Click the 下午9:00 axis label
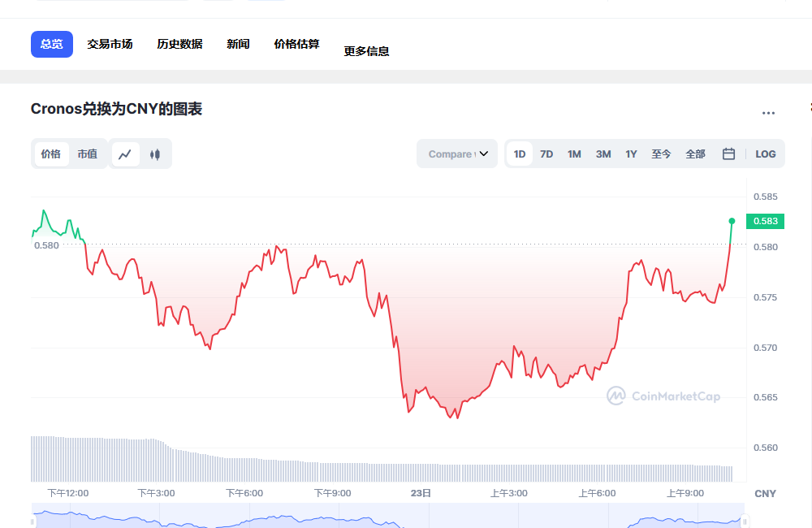Viewport: 812px width, 528px height. click(332, 493)
